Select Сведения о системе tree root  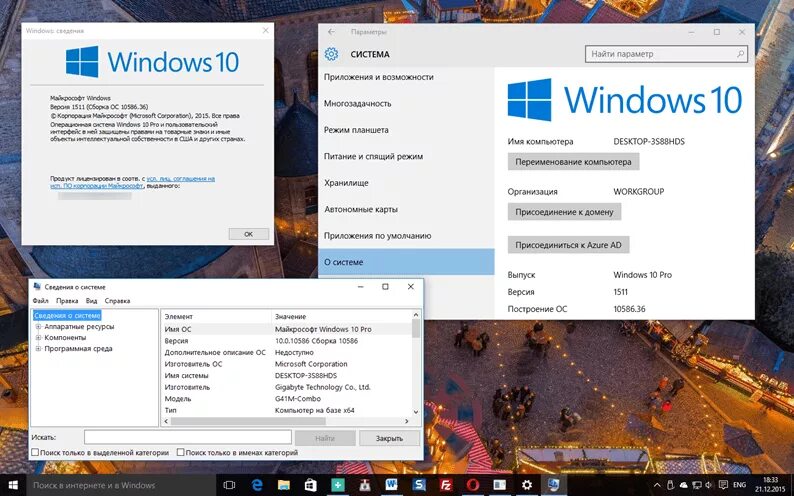(67, 315)
